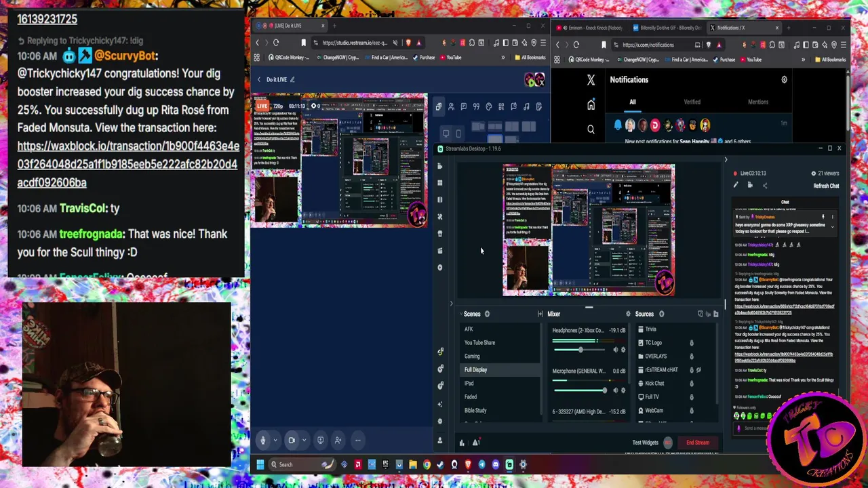868x488 pixels.
Task: Switch to the Mentions notifications tab
Action: 758,102
